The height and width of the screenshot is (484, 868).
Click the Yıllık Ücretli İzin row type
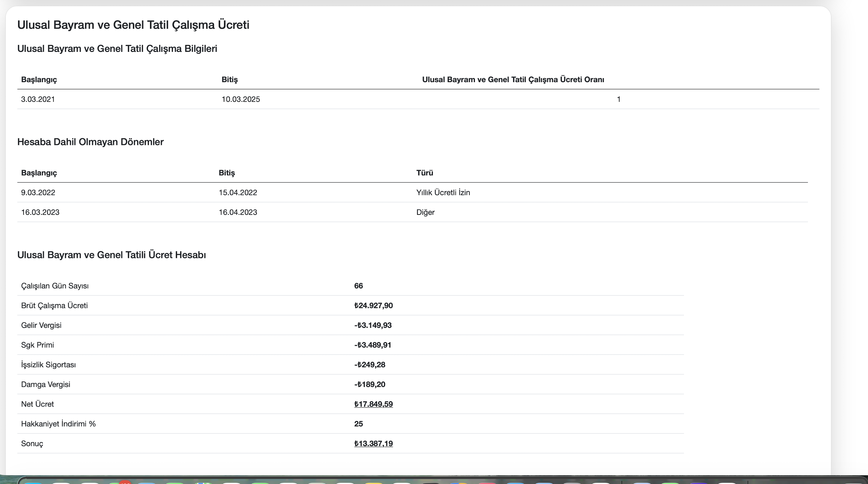[x=443, y=193]
